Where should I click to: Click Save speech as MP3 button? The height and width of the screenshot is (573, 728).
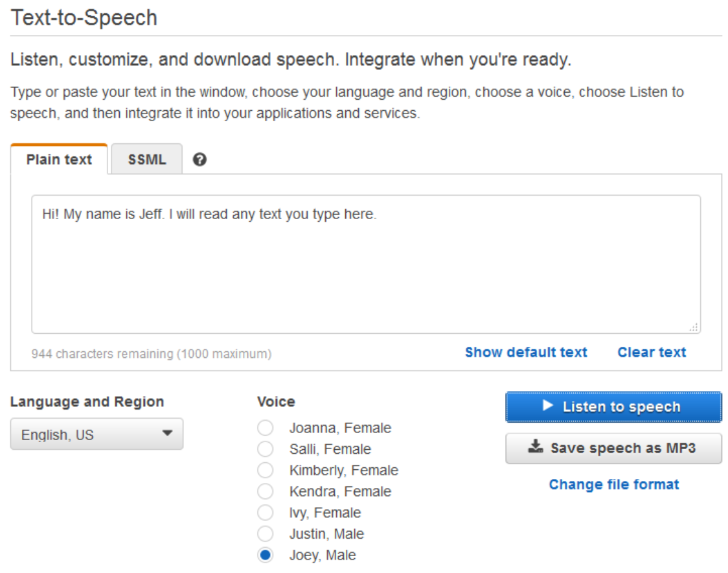613,448
